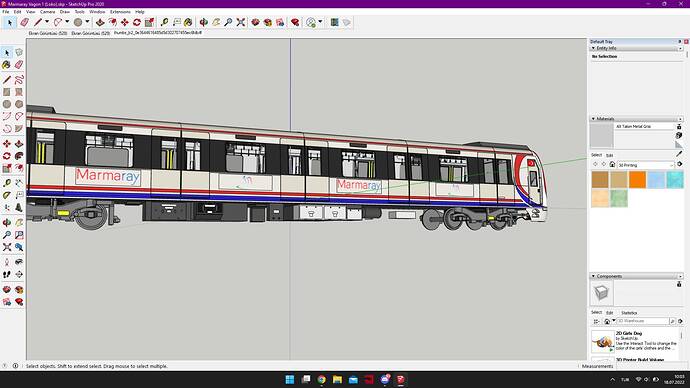Click the Create Material icon in Materials panel
690x388 pixels.
679,135
